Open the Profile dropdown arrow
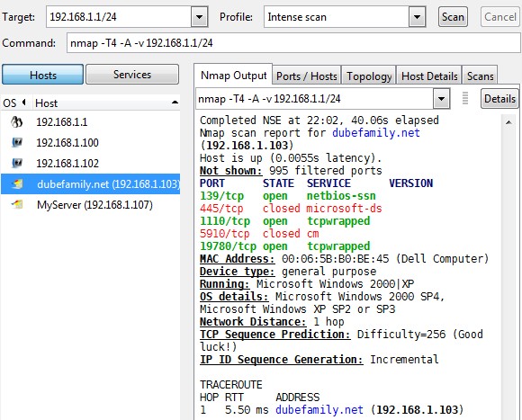The width and height of the screenshot is (522, 420). [x=417, y=16]
